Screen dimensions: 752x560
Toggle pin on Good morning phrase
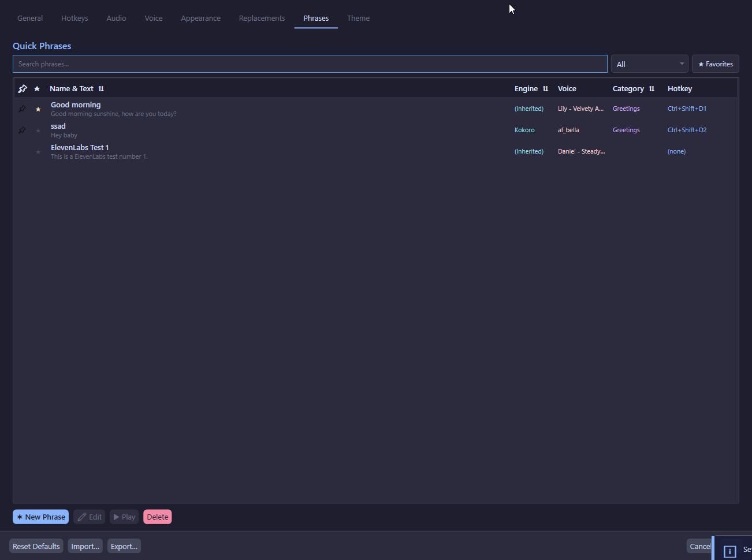pos(22,109)
